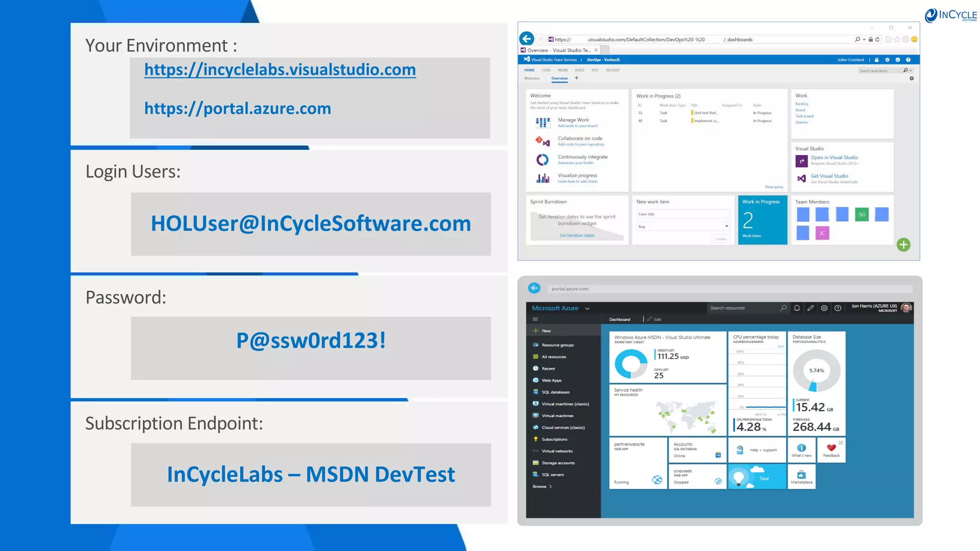This screenshot has height=551, width=980.
Task: Open the Feedback heart tile
Action: (x=831, y=450)
